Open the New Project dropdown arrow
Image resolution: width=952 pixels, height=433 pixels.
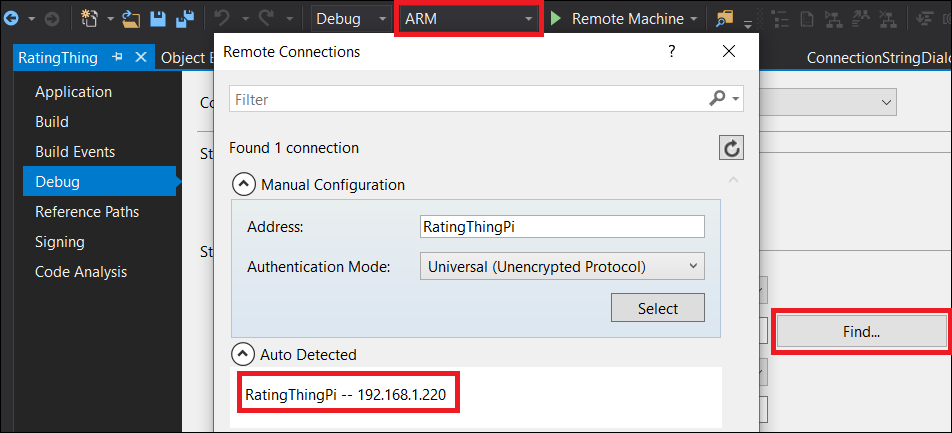(x=110, y=19)
